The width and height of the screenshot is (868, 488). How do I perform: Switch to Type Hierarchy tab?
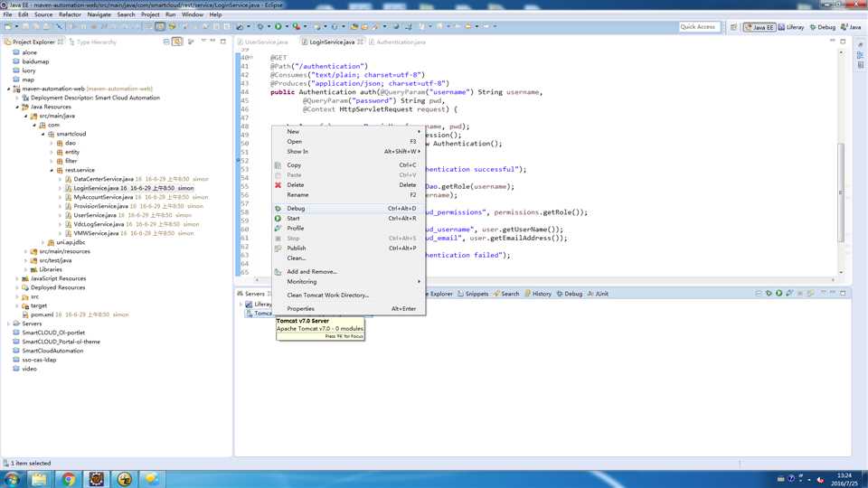pyautogui.click(x=93, y=42)
